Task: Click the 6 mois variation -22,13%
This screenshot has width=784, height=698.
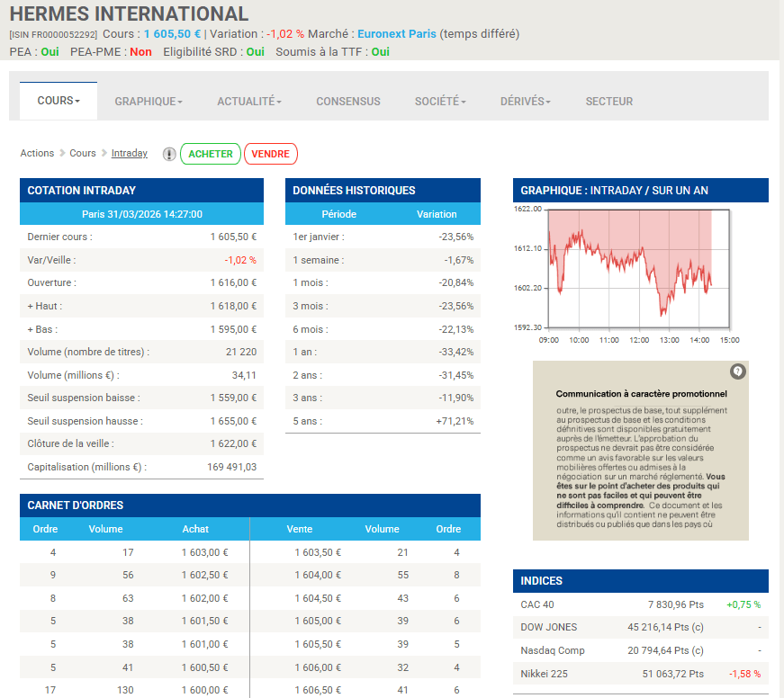Action: [456, 329]
